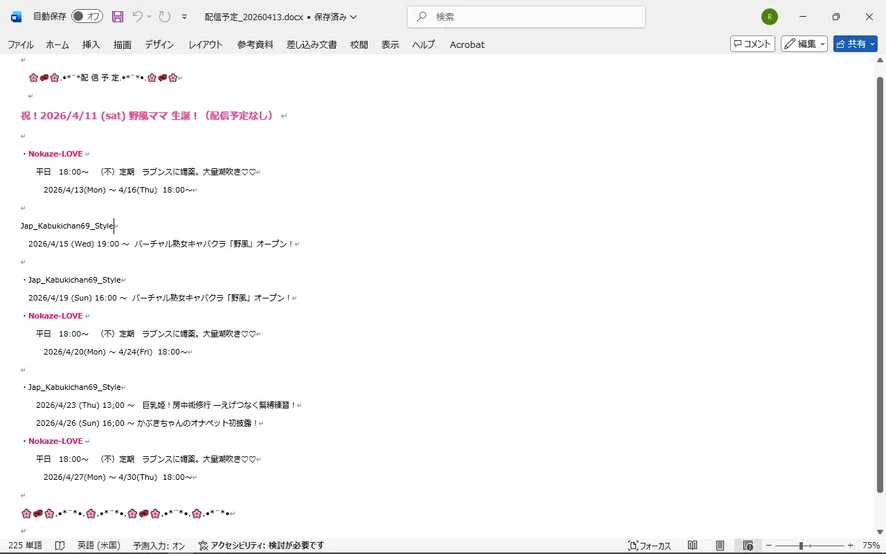Adjust the zoom slider in status bar
886x554 pixels.
[801, 546]
